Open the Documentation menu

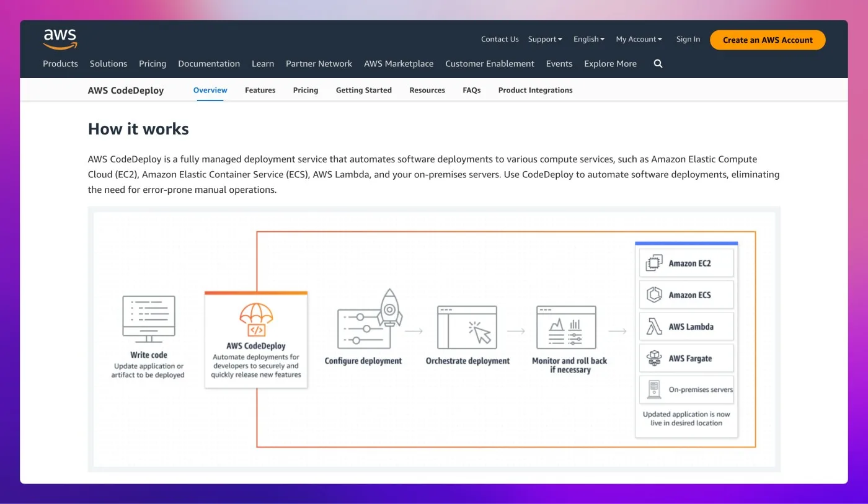pyautogui.click(x=209, y=64)
